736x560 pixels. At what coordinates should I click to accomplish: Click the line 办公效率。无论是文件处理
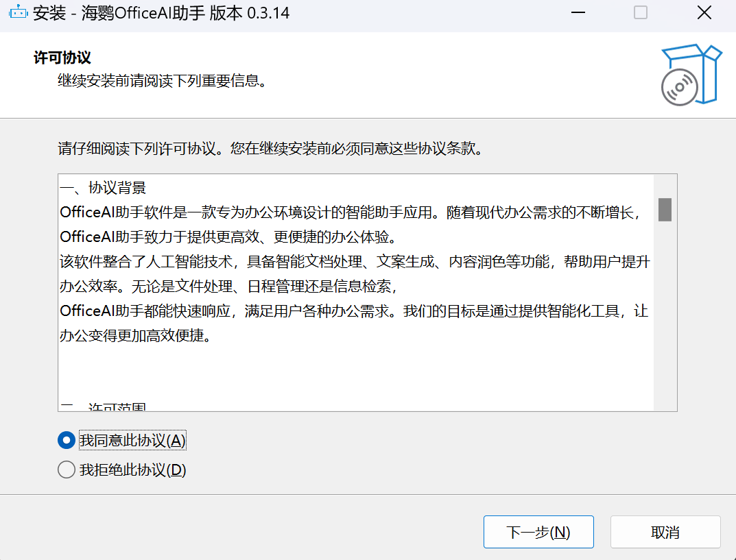pyautogui.click(x=228, y=286)
